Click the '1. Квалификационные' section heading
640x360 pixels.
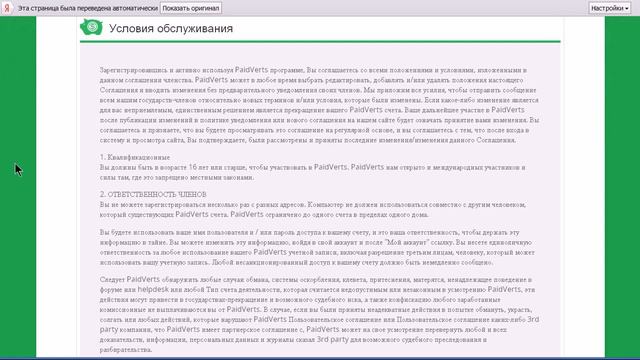click(x=135, y=157)
